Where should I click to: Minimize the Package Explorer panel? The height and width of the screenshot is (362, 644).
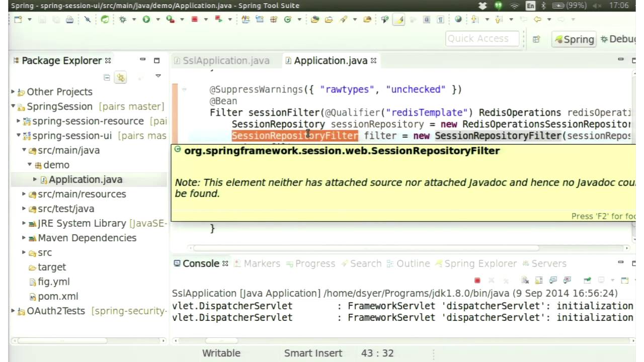[143, 60]
